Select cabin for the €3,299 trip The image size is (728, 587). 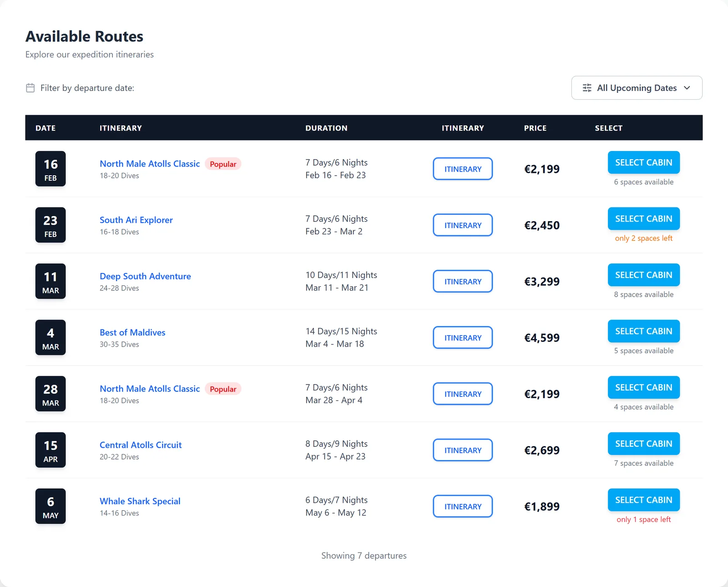(x=644, y=275)
